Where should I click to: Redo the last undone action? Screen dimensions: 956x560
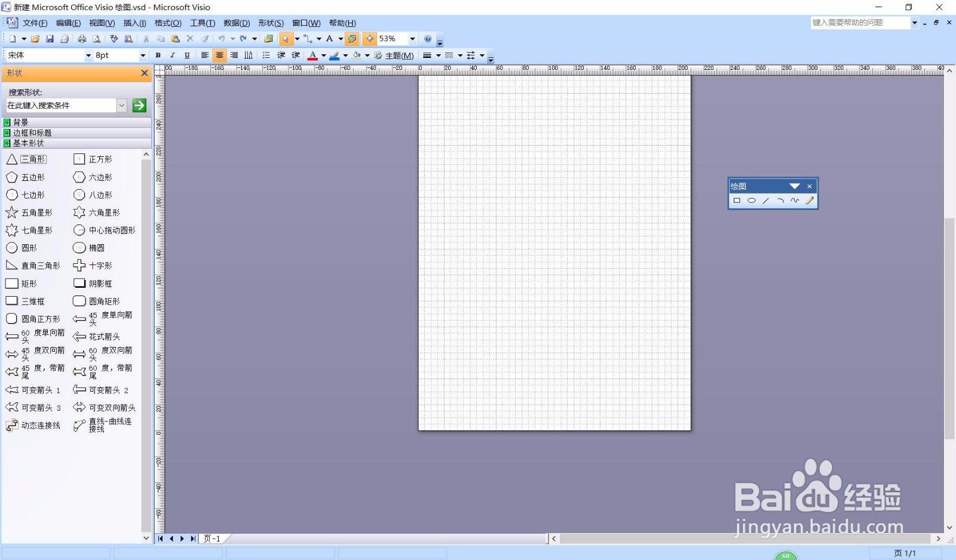tap(243, 39)
